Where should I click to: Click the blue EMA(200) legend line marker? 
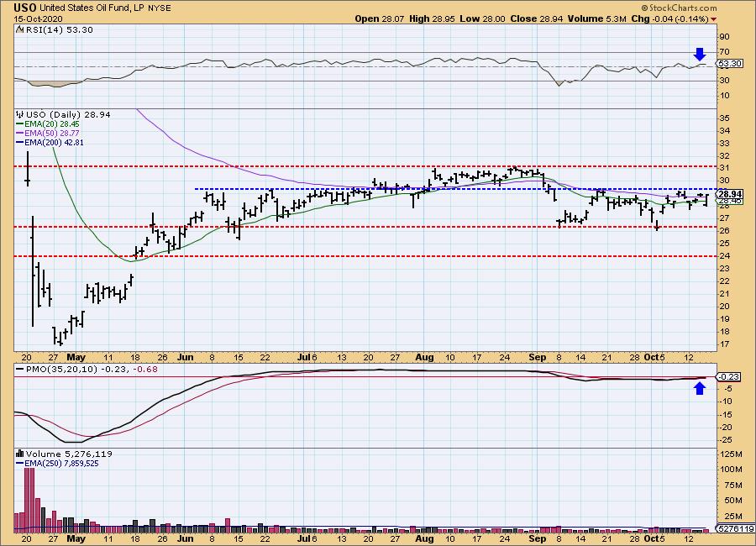[20, 142]
